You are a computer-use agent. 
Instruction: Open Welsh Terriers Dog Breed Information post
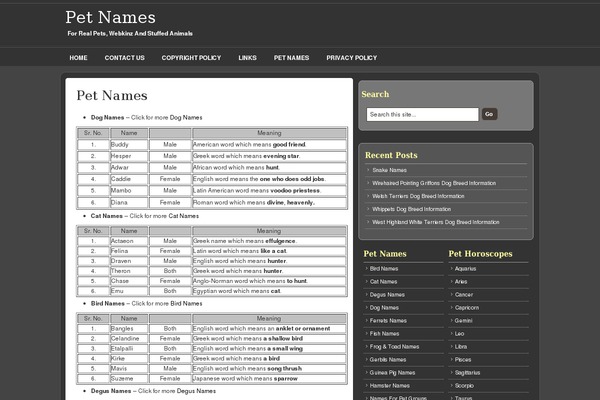(x=418, y=196)
